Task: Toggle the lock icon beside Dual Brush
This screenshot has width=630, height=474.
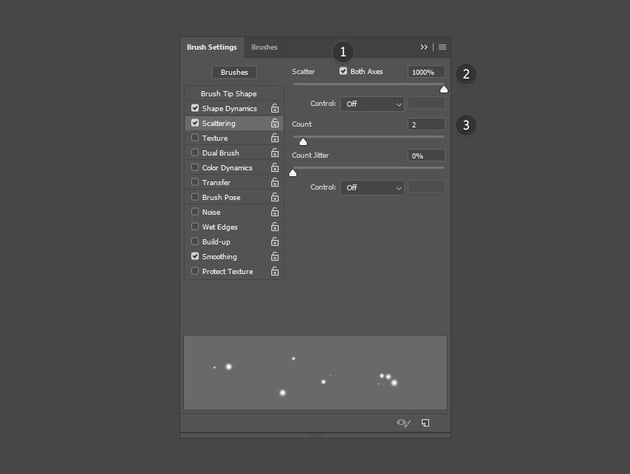Action: click(275, 153)
